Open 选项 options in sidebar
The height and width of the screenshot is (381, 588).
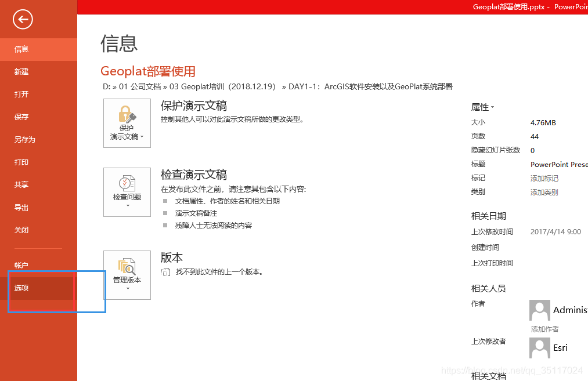[38, 288]
